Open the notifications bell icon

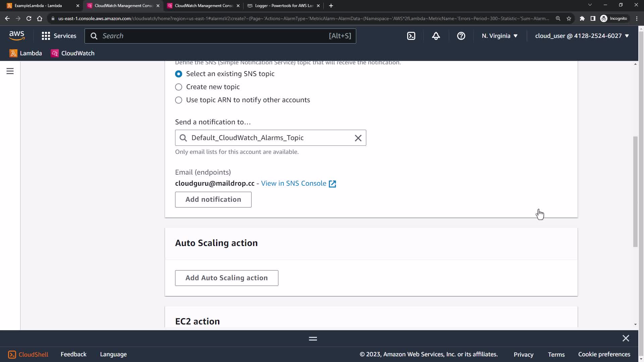(436, 36)
